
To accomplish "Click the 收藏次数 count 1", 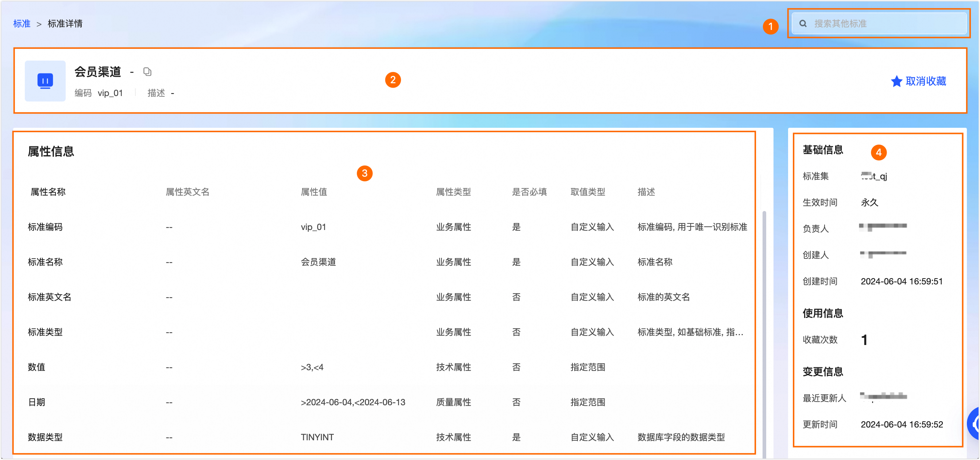I will click(864, 340).
